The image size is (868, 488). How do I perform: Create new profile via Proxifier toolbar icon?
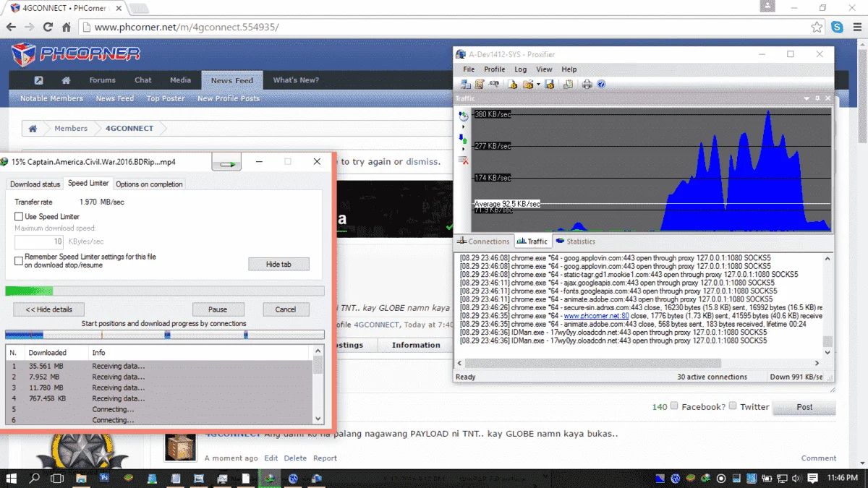coord(512,84)
